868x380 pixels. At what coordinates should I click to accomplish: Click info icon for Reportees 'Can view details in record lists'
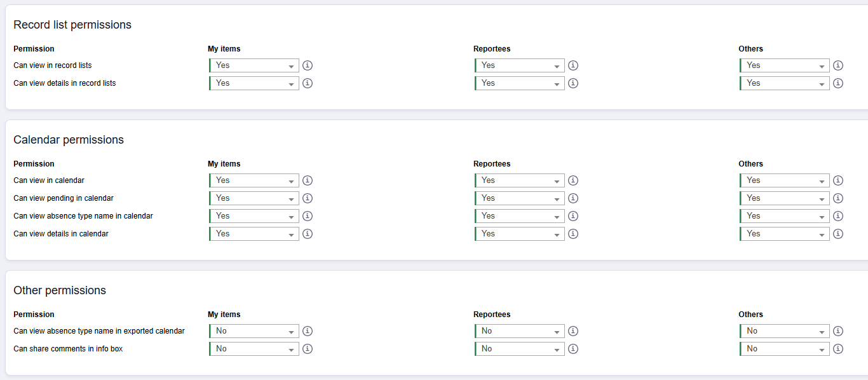[573, 83]
